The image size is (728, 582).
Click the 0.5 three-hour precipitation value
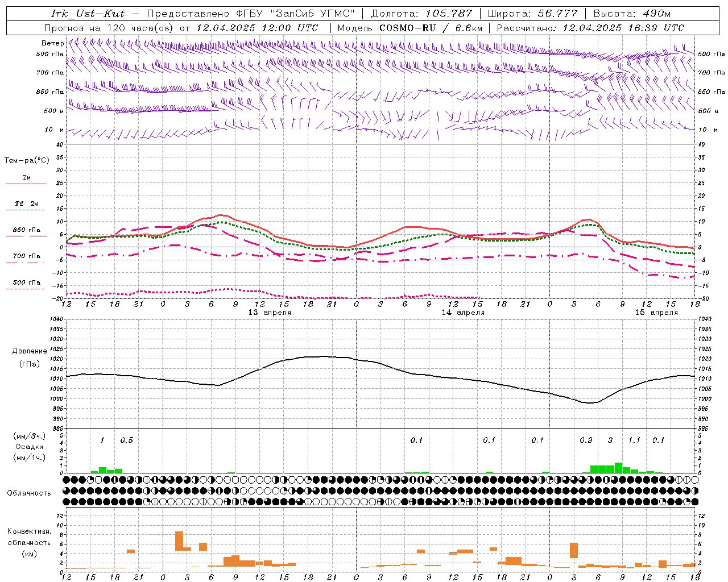pyautogui.click(x=126, y=440)
